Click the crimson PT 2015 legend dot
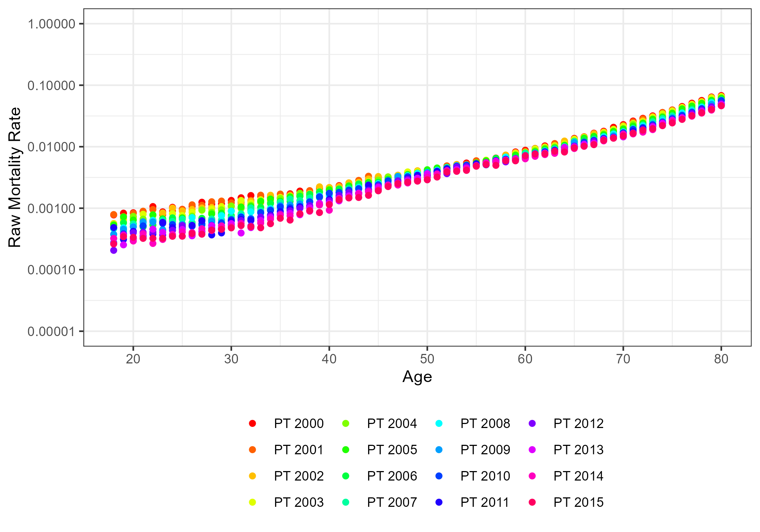The height and width of the screenshot is (532, 760). [x=532, y=502]
